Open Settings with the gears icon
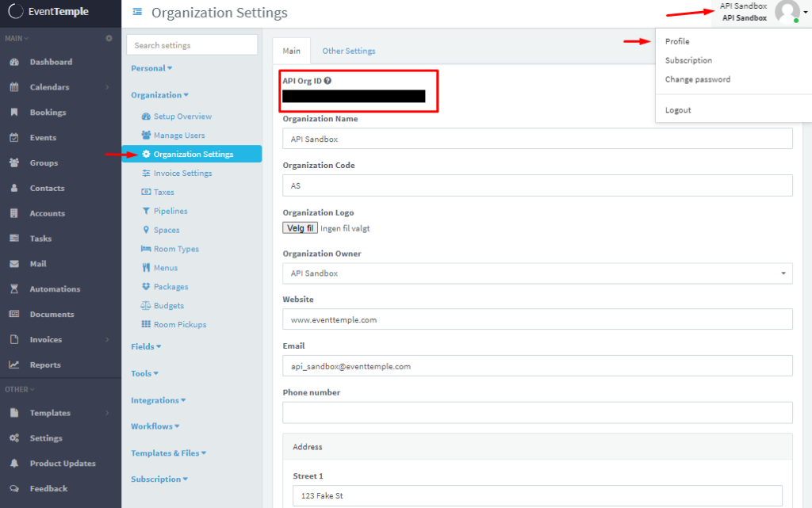The height and width of the screenshot is (508, 812). coord(14,438)
